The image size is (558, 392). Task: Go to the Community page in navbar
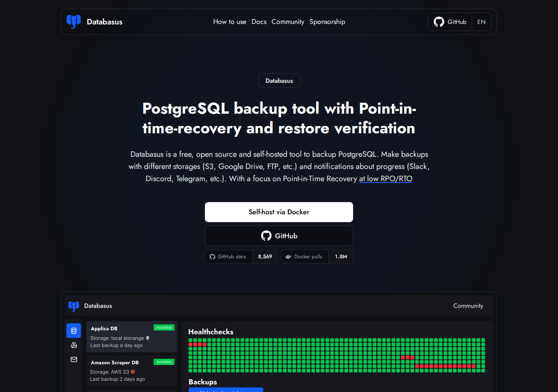pos(288,22)
